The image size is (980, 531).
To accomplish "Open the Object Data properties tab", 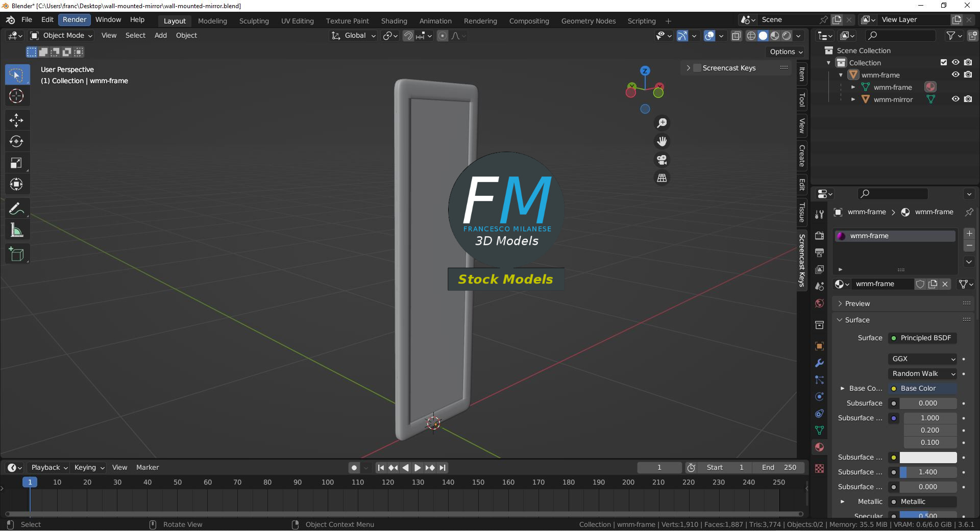I will (x=819, y=431).
